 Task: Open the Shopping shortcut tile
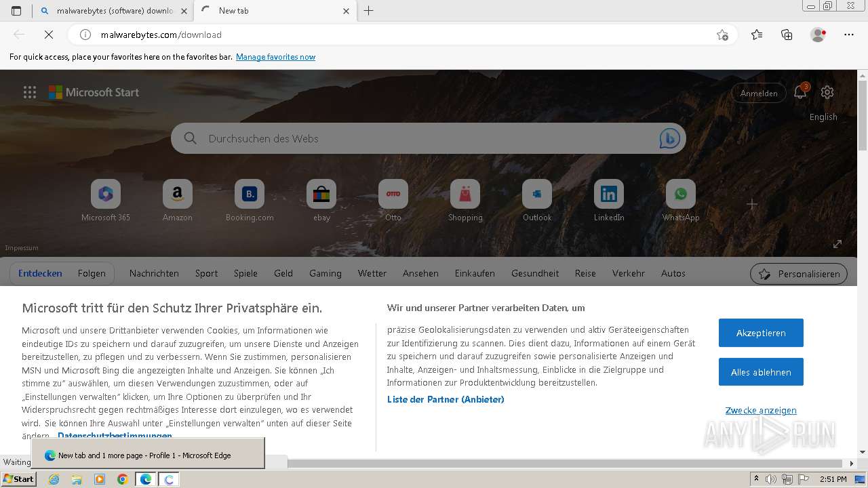[x=465, y=201]
